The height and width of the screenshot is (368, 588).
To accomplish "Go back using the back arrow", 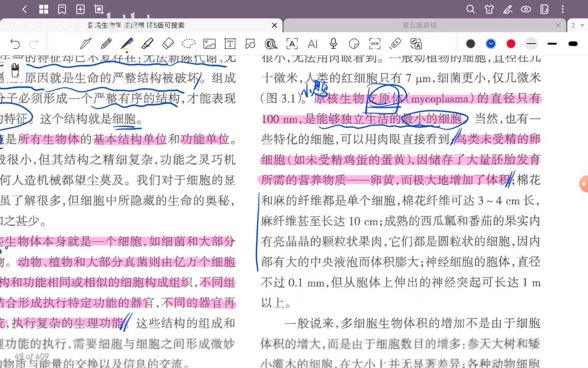I will (24, 9).
